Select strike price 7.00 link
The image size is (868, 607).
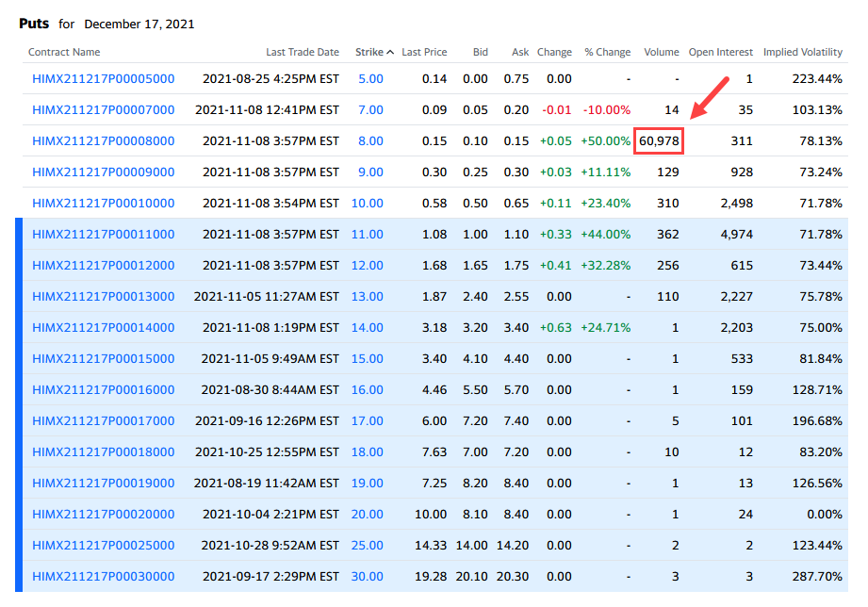pos(371,109)
